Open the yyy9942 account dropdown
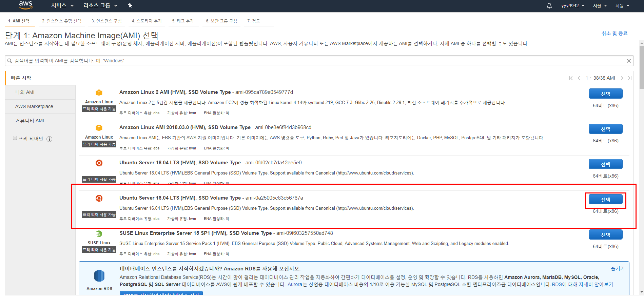The width and height of the screenshot is (644, 308). [x=573, y=6]
